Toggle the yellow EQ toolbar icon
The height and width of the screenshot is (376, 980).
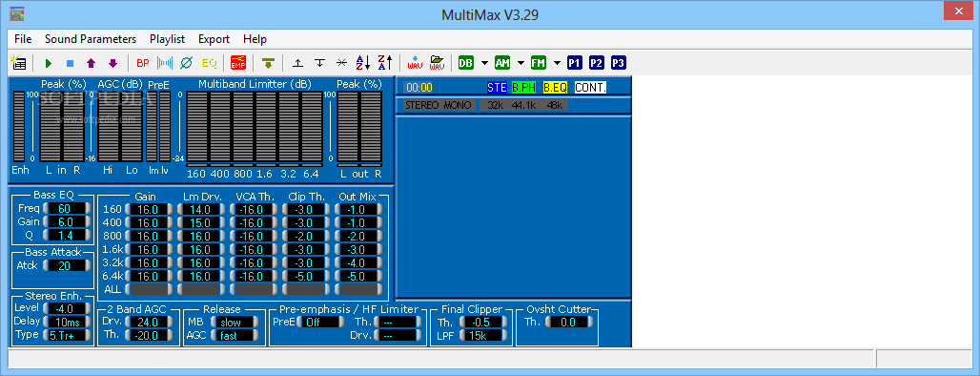click(209, 63)
